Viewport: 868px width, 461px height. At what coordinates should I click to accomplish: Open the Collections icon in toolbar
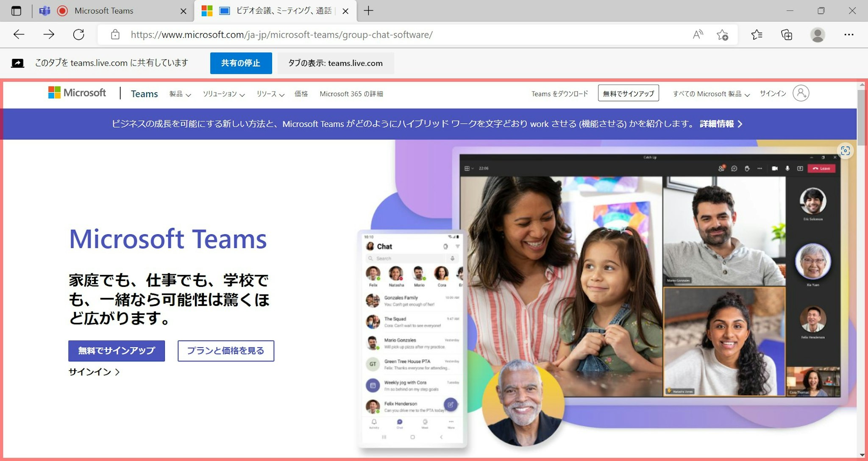pos(787,35)
